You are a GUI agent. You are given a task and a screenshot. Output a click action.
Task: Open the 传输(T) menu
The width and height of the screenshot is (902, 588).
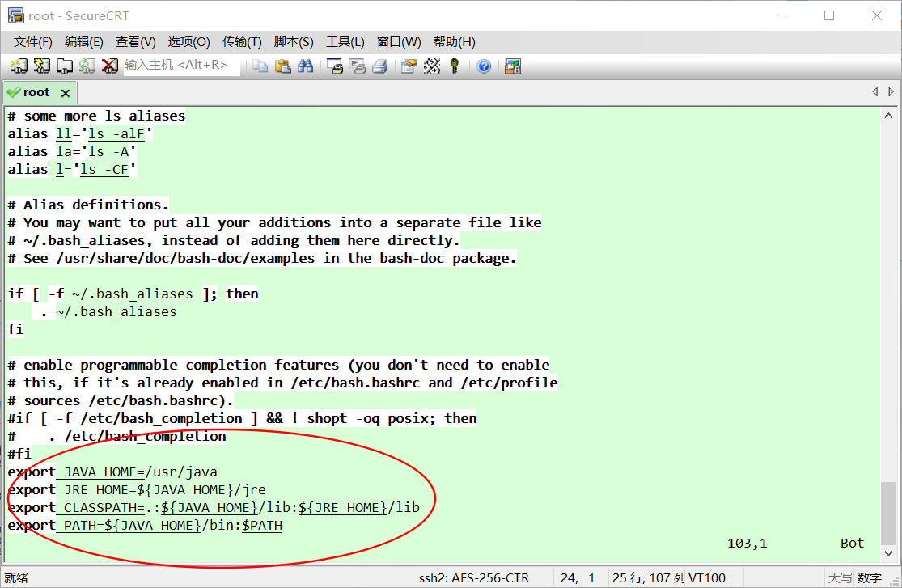tap(242, 42)
